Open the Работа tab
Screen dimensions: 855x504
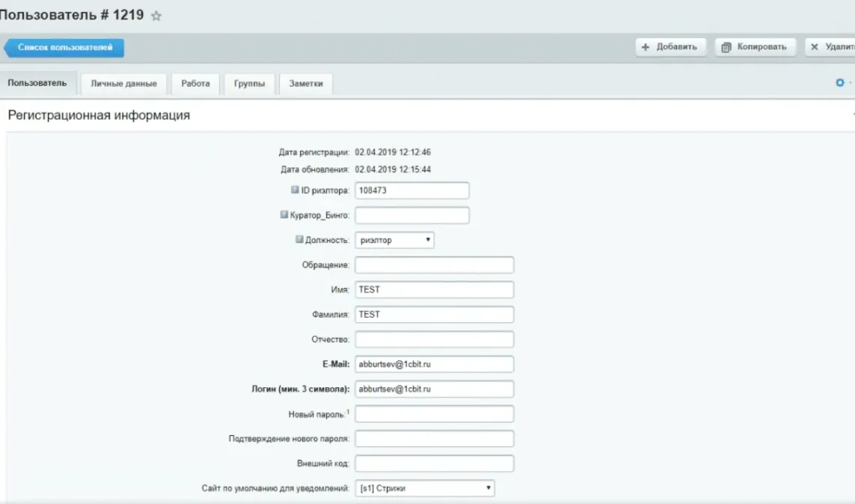pos(195,84)
